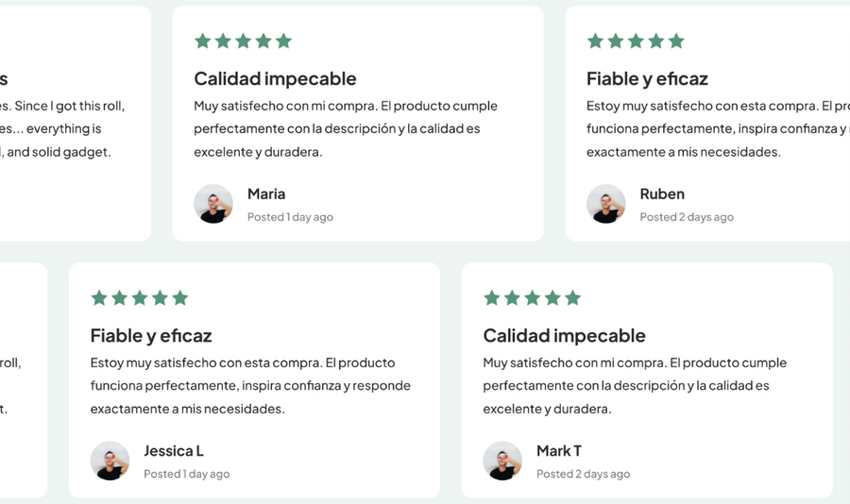The image size is (850, 504).
Task: Open the "Fiable y eficaz" heading above Jessica L
Action: click(x=151, y=335)
